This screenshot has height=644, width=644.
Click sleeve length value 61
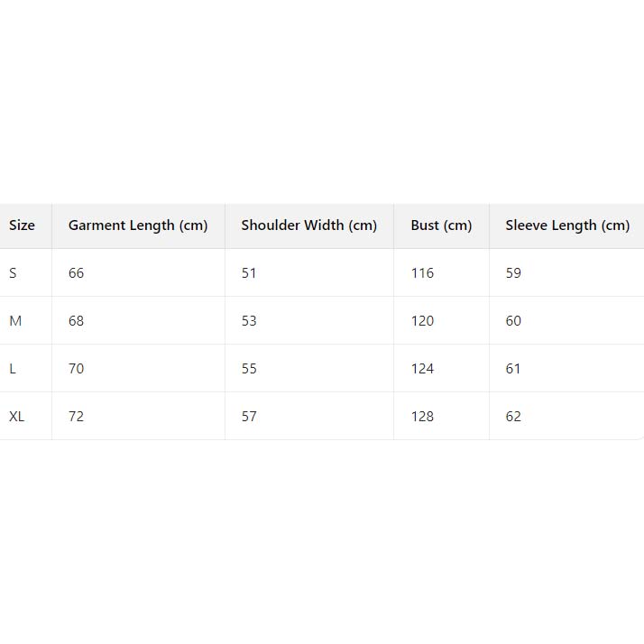click(x=513, y=369)
